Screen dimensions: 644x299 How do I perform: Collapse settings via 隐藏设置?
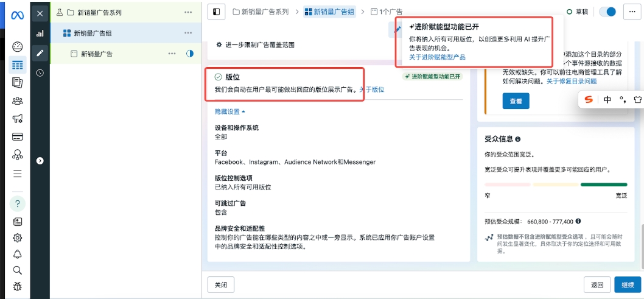point(229,111)
